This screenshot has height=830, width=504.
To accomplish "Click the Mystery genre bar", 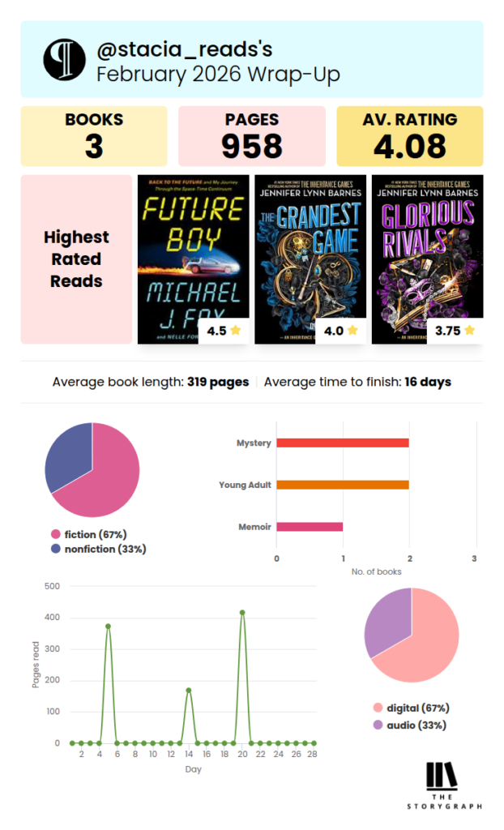I will pyautogui.click(x=342, y=443).
